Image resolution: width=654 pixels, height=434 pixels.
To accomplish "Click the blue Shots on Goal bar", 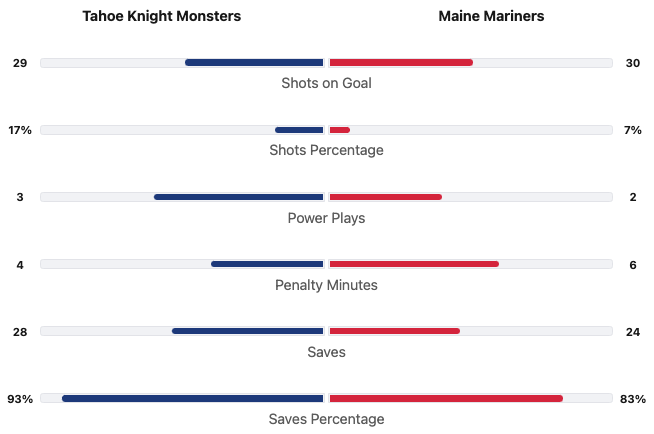I will point(255,63).
